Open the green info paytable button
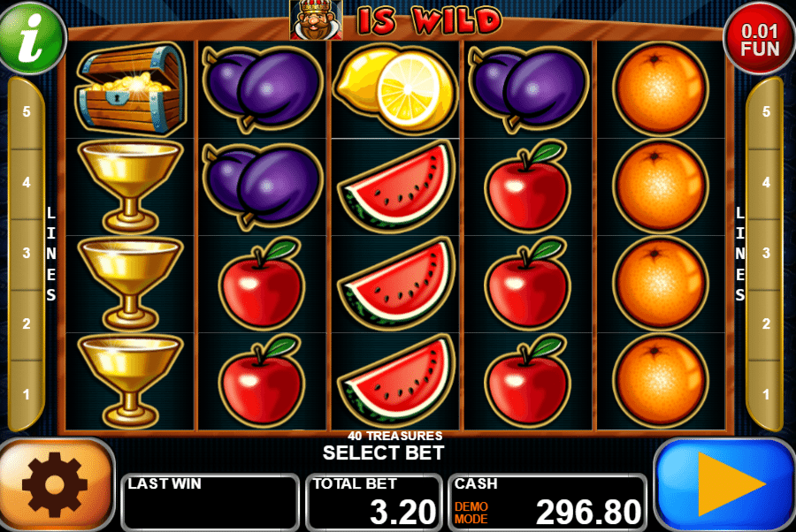The width and height of the screenshot is (796, 532). pyautogui.click(x=32, y=36)
